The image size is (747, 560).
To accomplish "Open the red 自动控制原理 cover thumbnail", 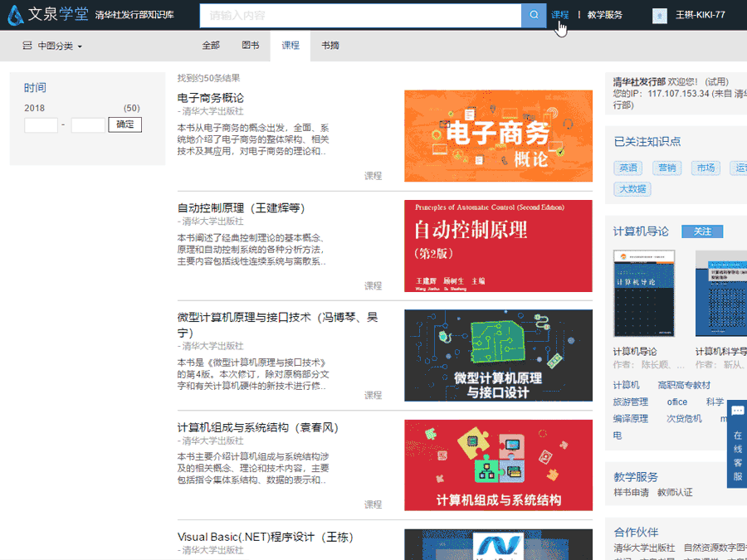I will click(x=498, y=246).
